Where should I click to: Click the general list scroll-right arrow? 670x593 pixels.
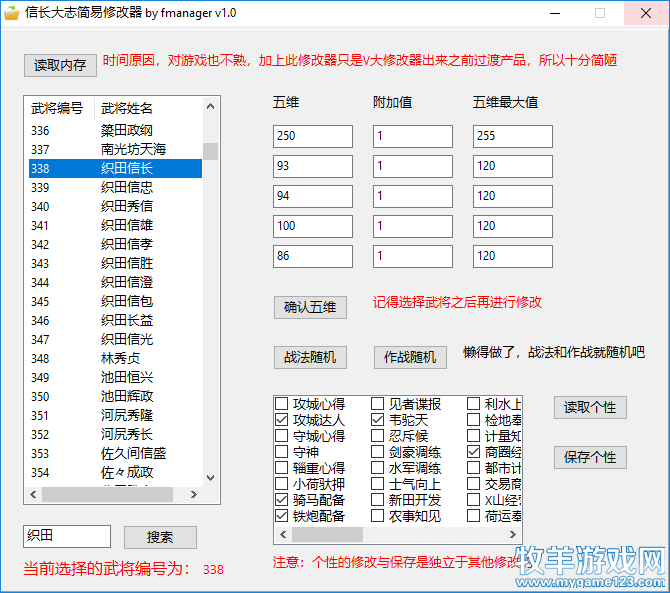tap(194, 494)
